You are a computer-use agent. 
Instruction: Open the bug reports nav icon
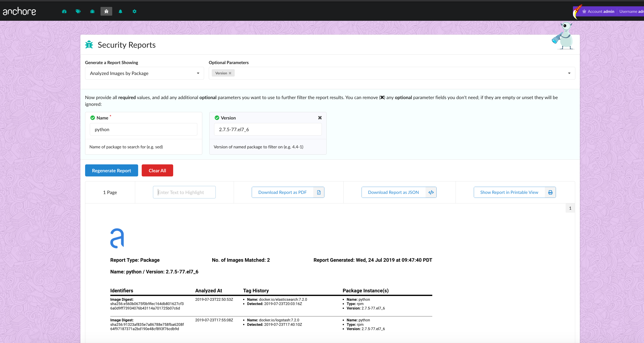pos(106,11)
